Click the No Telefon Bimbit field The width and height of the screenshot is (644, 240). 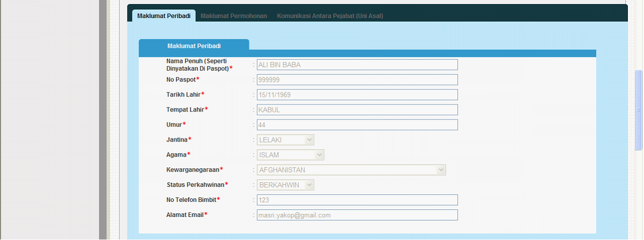tap(357, 200)
